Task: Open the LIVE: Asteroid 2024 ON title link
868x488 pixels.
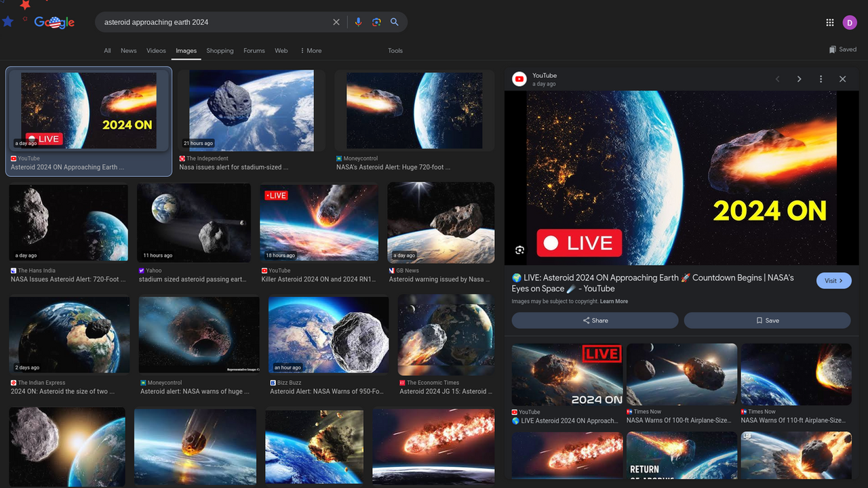Action: point(652,283)
